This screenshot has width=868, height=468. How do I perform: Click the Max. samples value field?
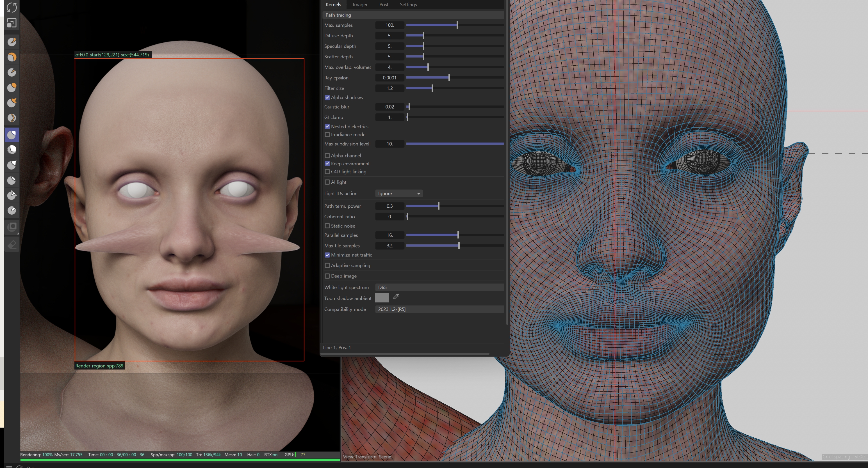(x=389, y=25)
